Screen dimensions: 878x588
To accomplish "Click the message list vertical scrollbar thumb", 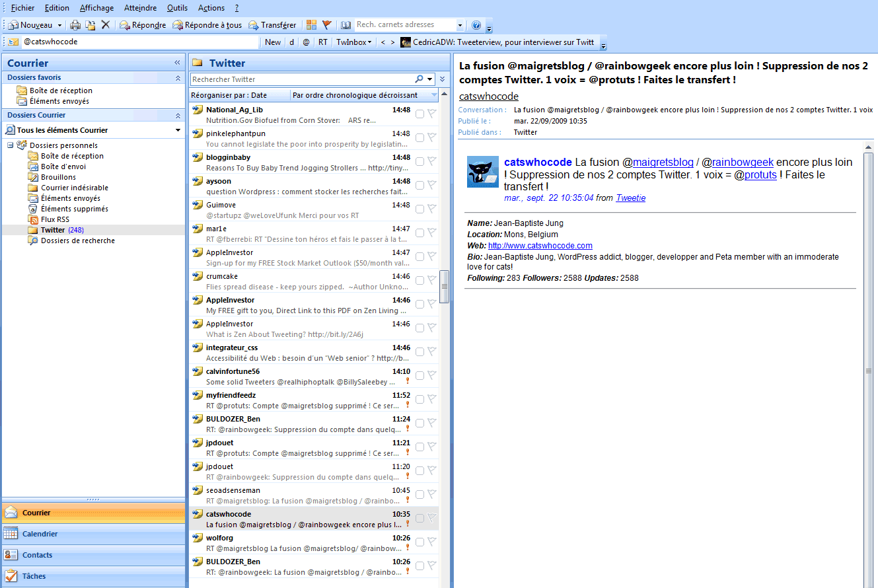I will click(x=445, y=286).
